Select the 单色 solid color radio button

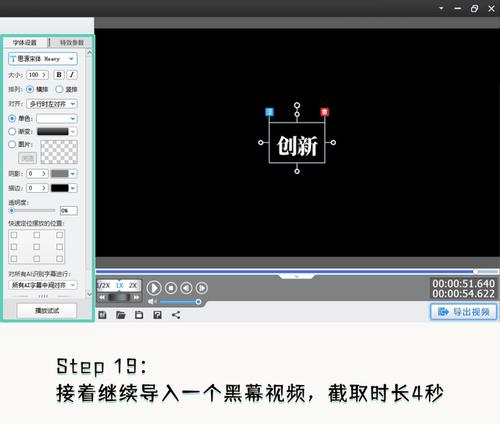(x=12, y=118)
